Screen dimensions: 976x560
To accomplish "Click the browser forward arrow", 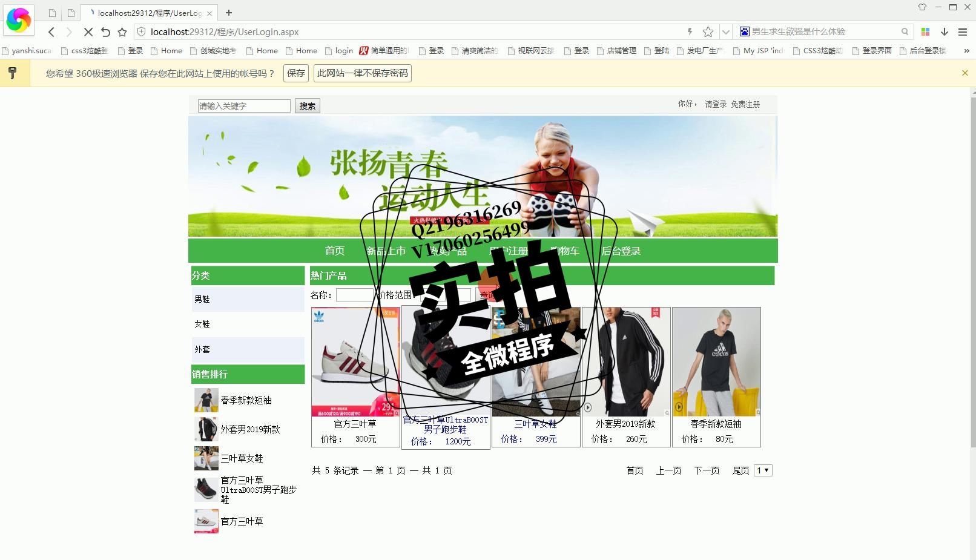I will tap(69, 32).
